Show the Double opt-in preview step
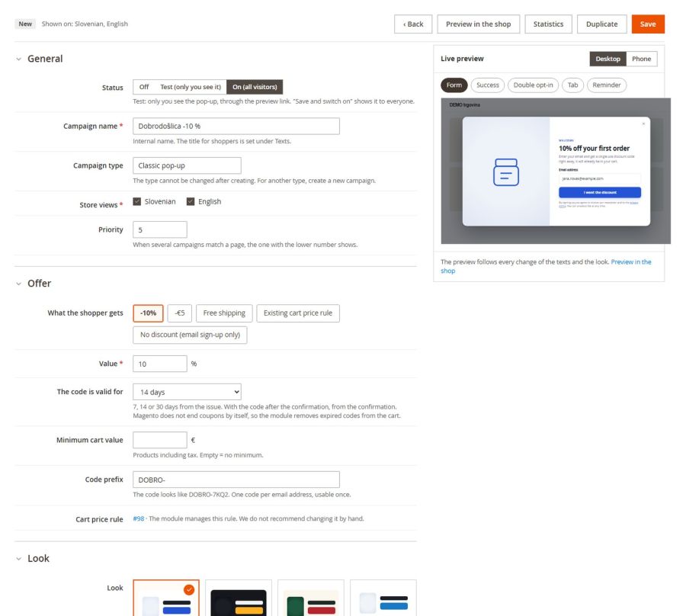686x616 pixels. click(533, 85)
